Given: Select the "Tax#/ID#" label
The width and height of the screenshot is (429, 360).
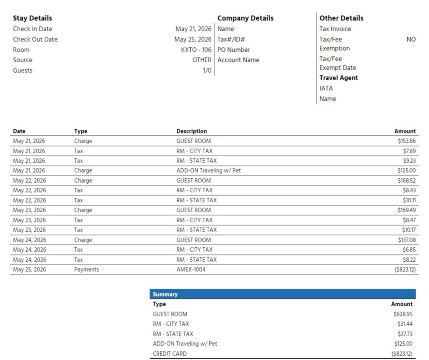Looking at the screenshot, I should pyautogui.click(x=231, y=39).
